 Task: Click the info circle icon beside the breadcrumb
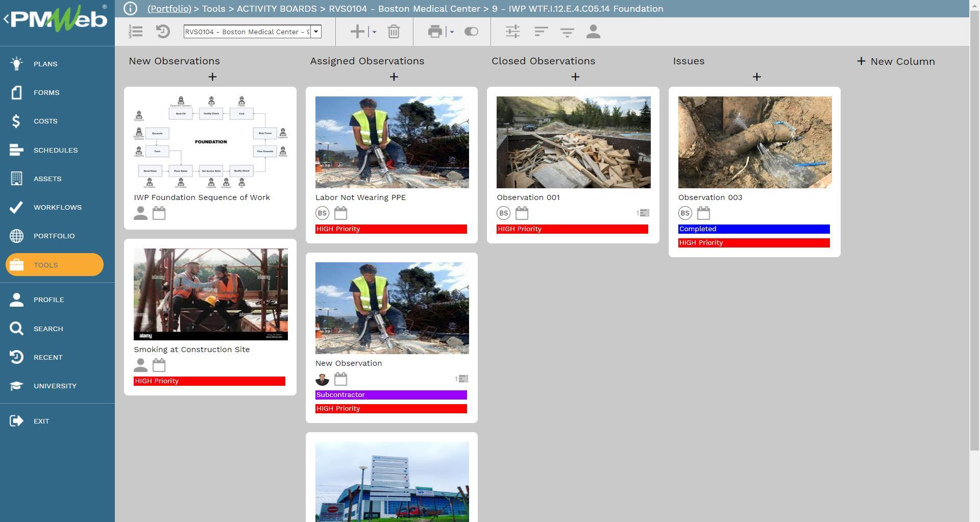pos(131,8)
